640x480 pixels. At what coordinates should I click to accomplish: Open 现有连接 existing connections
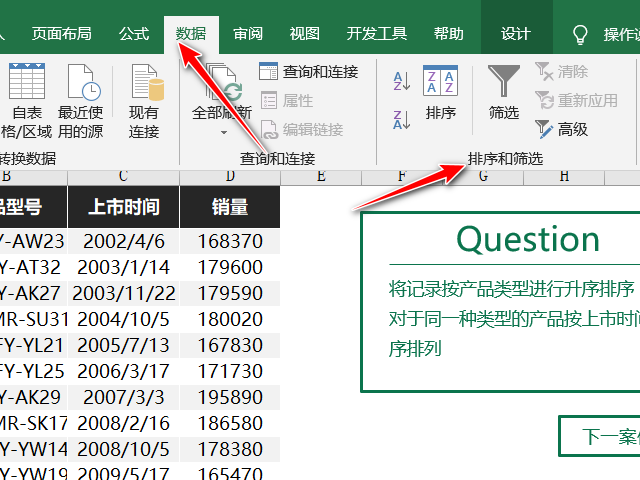(144, 101)
